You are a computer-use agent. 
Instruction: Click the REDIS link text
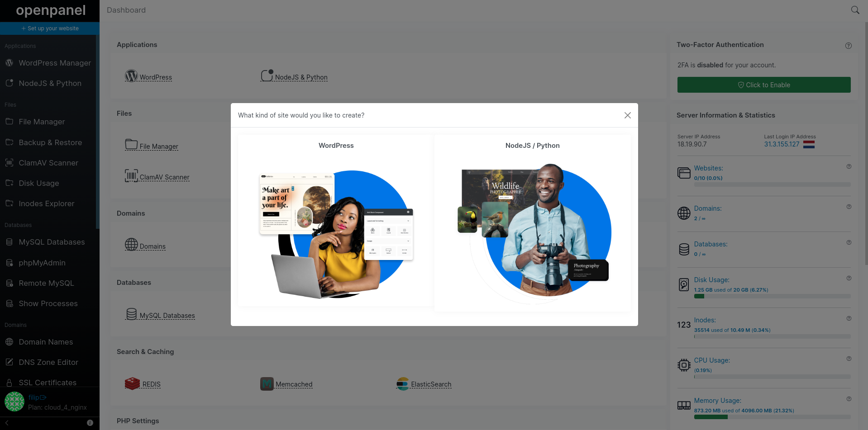pos(152,384)
